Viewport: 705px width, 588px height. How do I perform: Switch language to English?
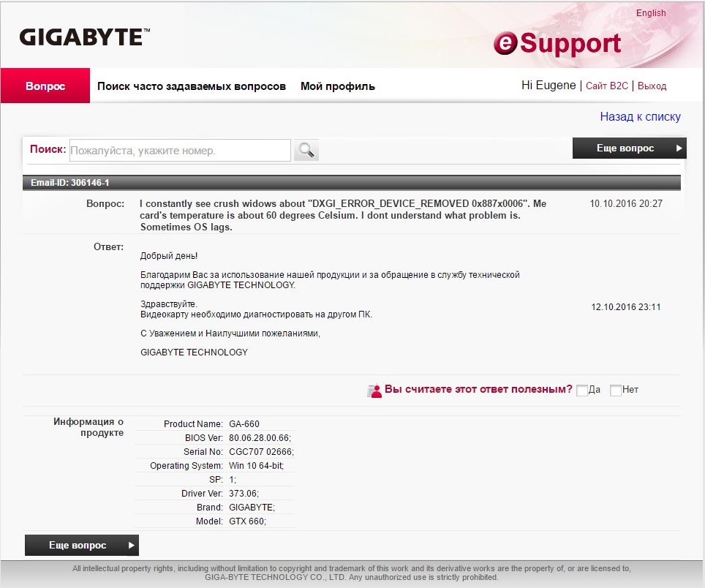651,13
